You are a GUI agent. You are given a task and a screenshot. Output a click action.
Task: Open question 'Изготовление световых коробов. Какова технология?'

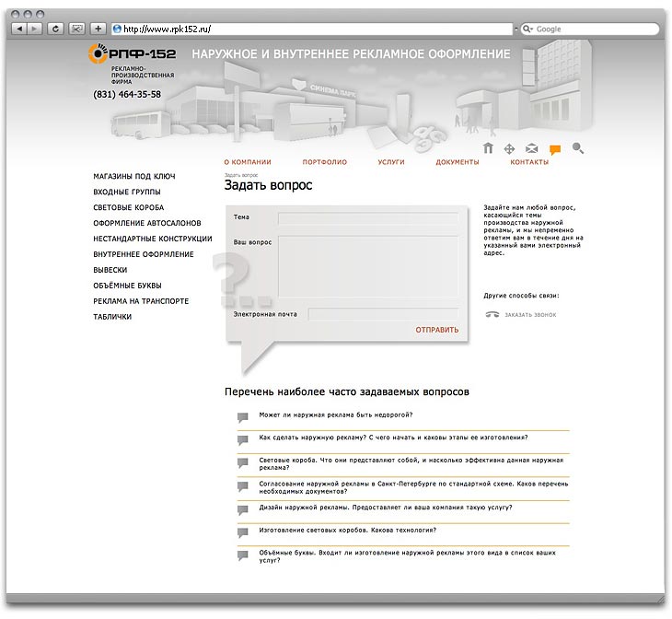point(348,530)
